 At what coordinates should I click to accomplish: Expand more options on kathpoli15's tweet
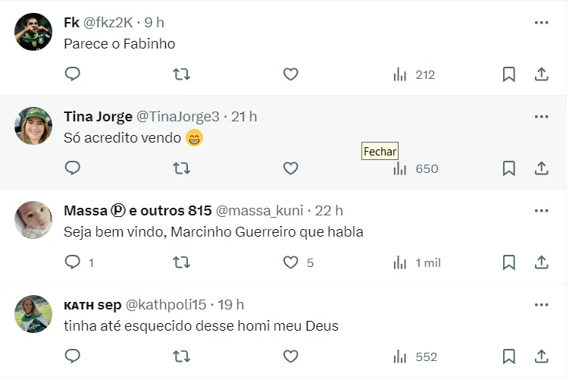tap(541, 305)
